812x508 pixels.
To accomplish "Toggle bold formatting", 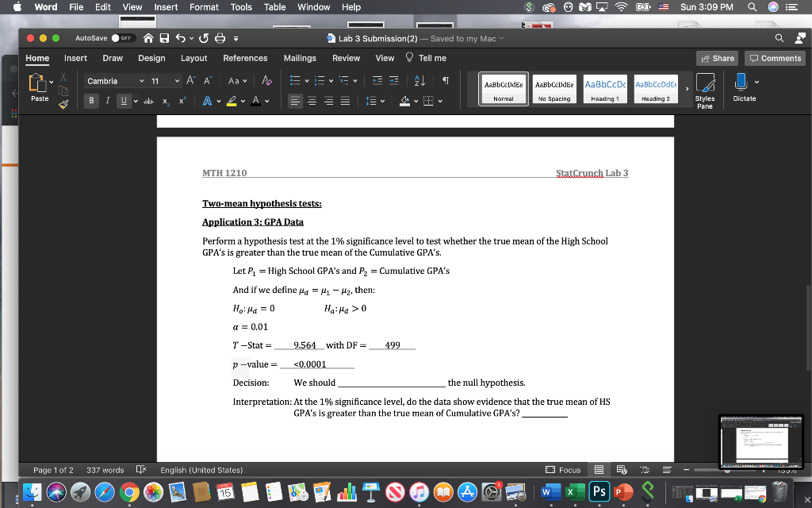I will pyautogui.click(x=90, y=101).
